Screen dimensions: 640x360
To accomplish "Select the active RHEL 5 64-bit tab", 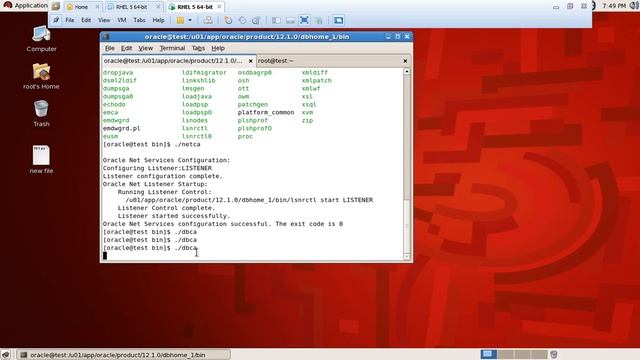I will point(195,7).
